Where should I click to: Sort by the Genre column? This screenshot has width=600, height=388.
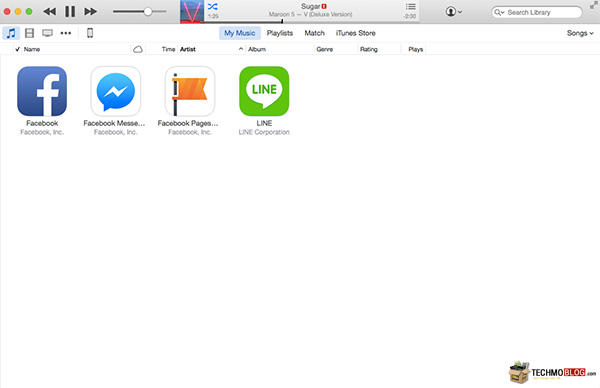click(x=324, y=49)
